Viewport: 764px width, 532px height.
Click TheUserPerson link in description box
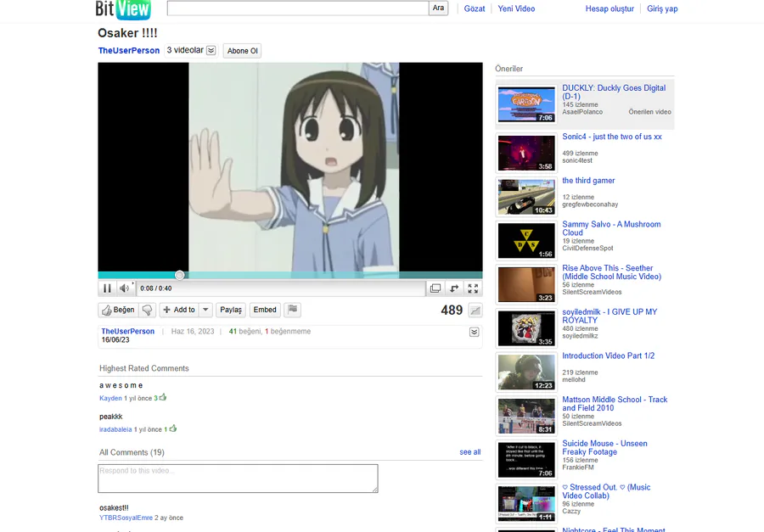coord(127,331)
